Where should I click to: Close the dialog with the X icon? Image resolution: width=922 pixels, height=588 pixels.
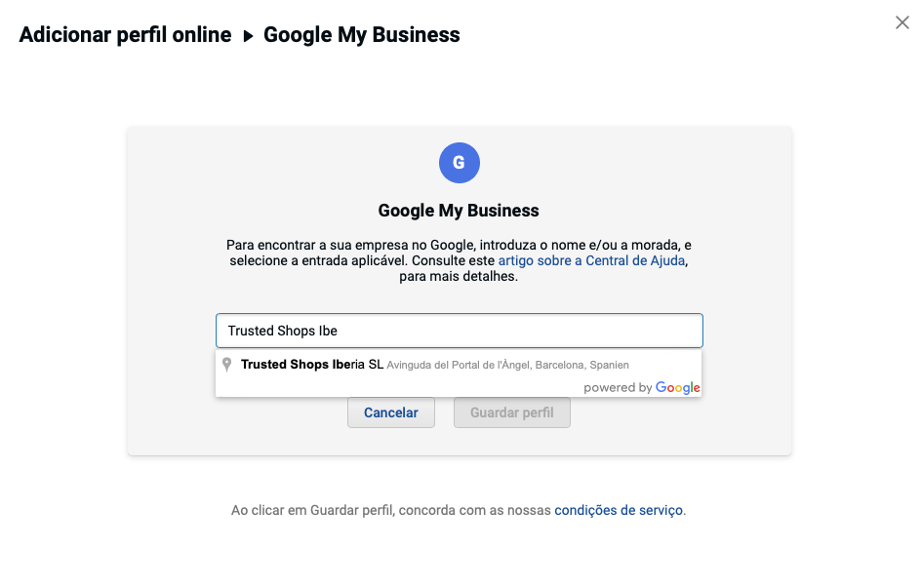902,22
